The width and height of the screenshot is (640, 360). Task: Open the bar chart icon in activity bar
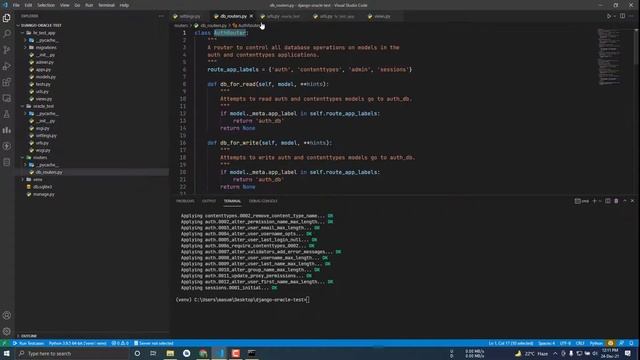pyautogui.click(x=7, y=130)
